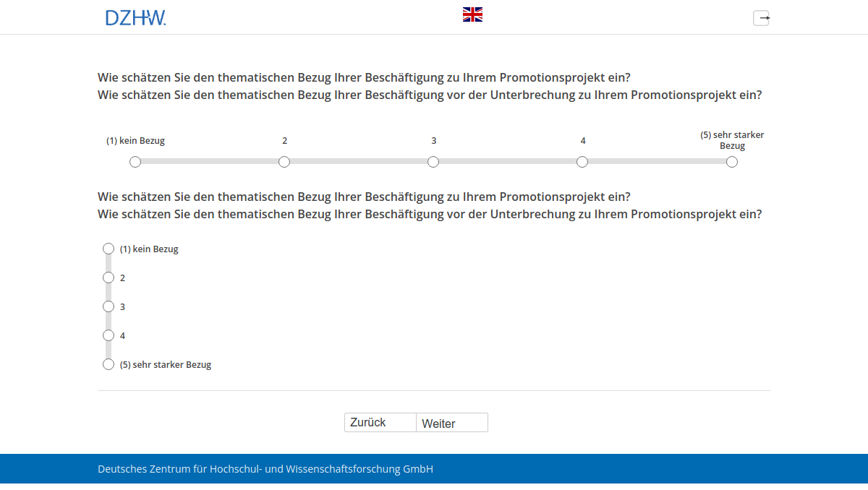
Task: Click the middle slider point under "3"
Action: tap(433, 162)
